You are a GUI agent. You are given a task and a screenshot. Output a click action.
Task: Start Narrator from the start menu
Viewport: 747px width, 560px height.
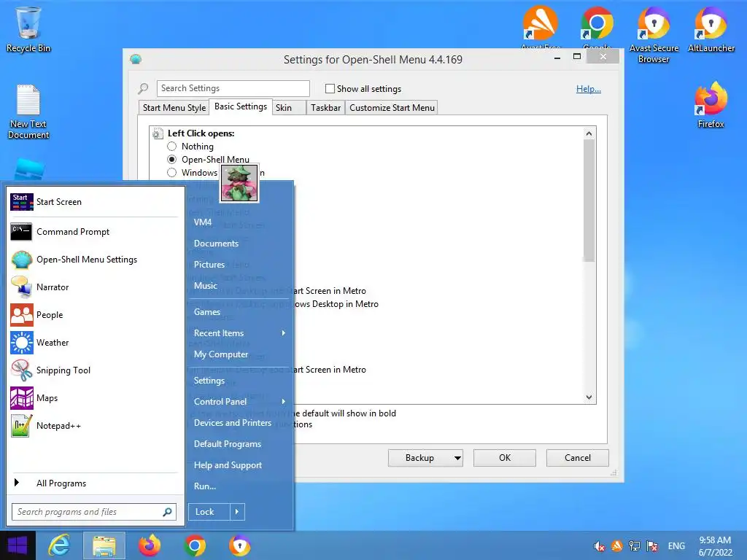pos(94,287)
